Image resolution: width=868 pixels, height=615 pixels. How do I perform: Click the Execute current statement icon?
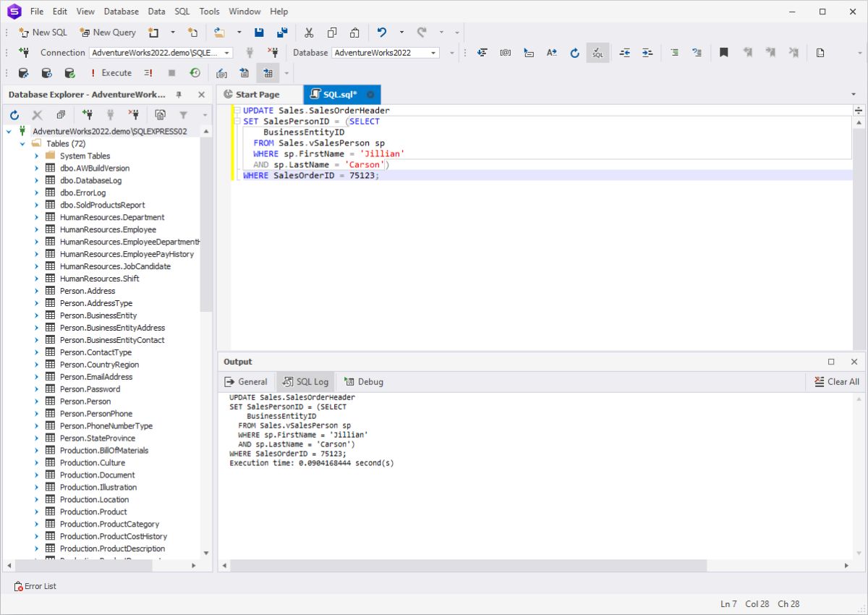pos(148,73)
